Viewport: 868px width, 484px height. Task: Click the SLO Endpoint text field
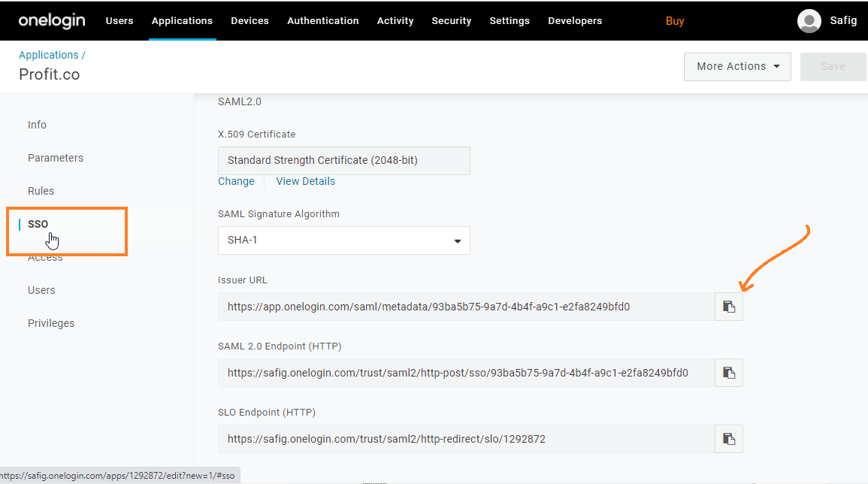pos(466,439)
